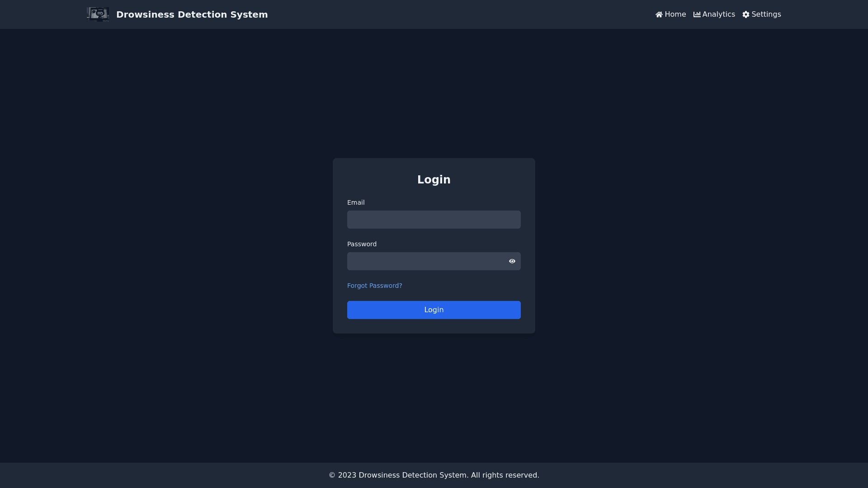868x488 pixels.
Task: Click the dark background left of the login card
Action: coord(181,244)
